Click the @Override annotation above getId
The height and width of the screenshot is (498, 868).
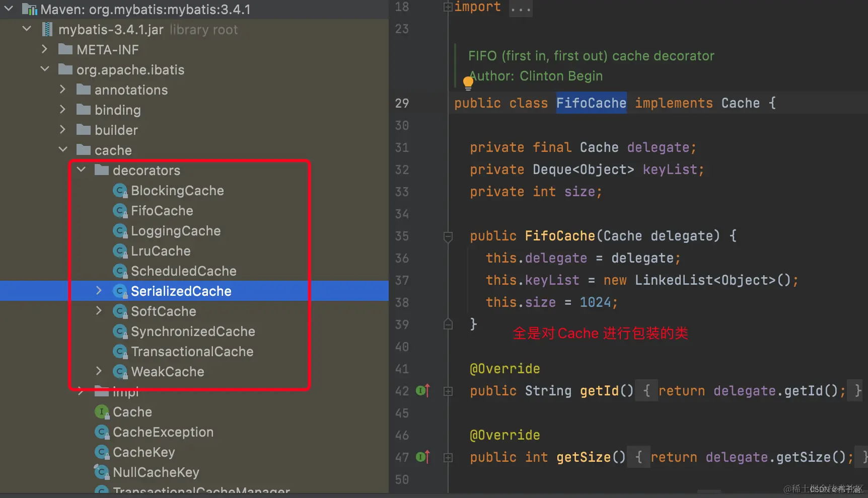504,369
